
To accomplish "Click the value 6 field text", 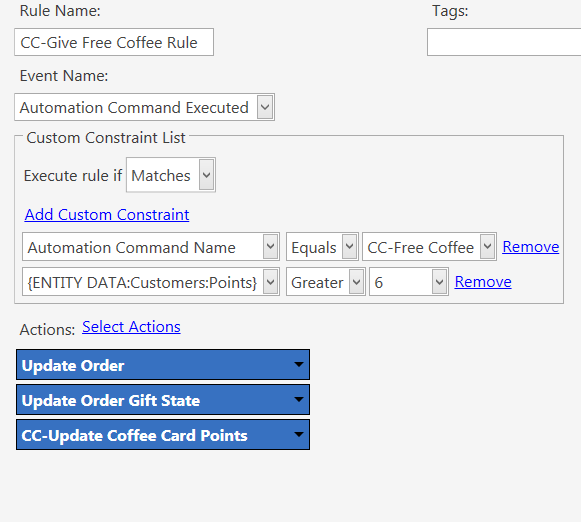I will tap(379, 283).
